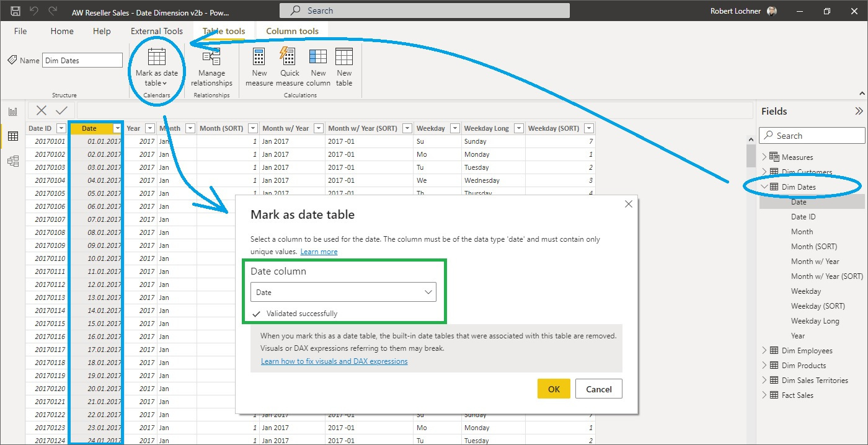Open the Date column dropdown in the dialog
Screen dimensions: 868x445
point(428,291)
